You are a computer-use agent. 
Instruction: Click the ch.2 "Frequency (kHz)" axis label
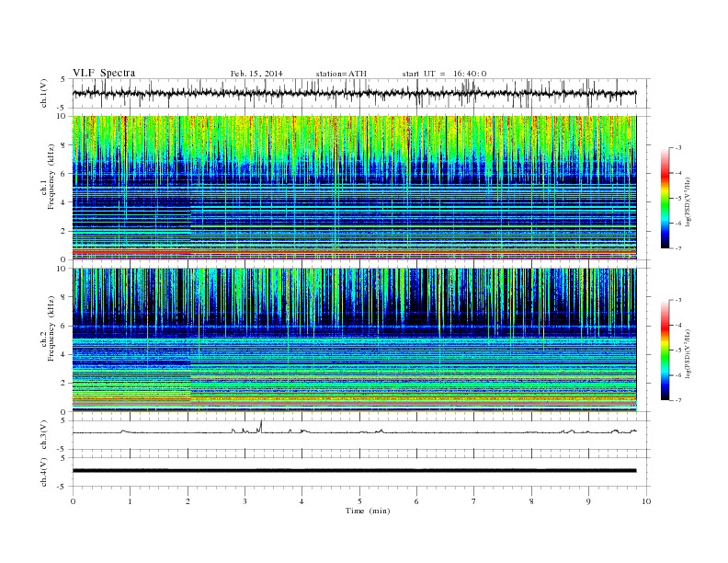51,328
